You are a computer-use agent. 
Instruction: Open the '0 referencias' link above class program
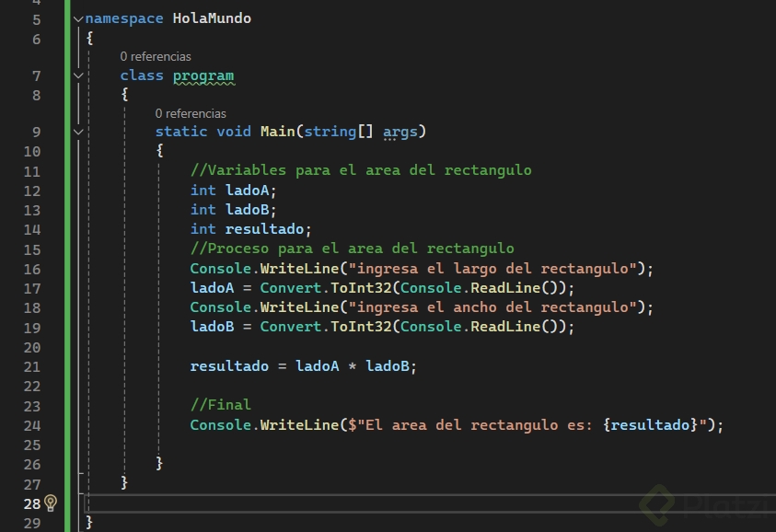[x=156, y=56]
